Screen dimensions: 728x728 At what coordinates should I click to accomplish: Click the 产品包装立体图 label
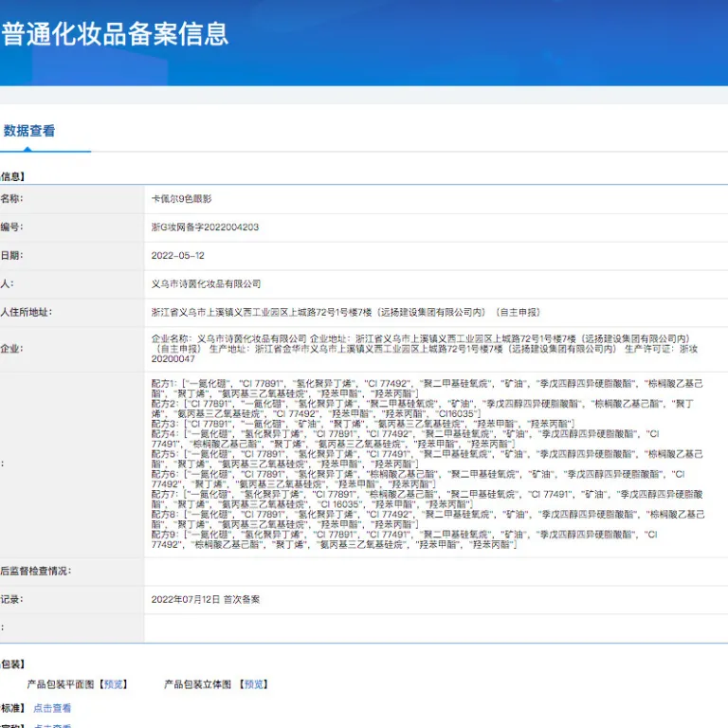coord(197,684)
